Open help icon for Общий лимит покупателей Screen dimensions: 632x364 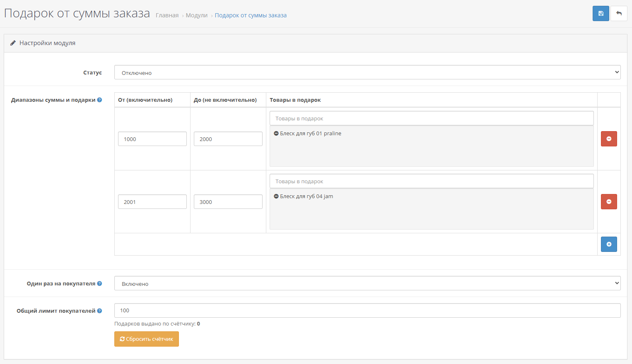tap(99, 311)
